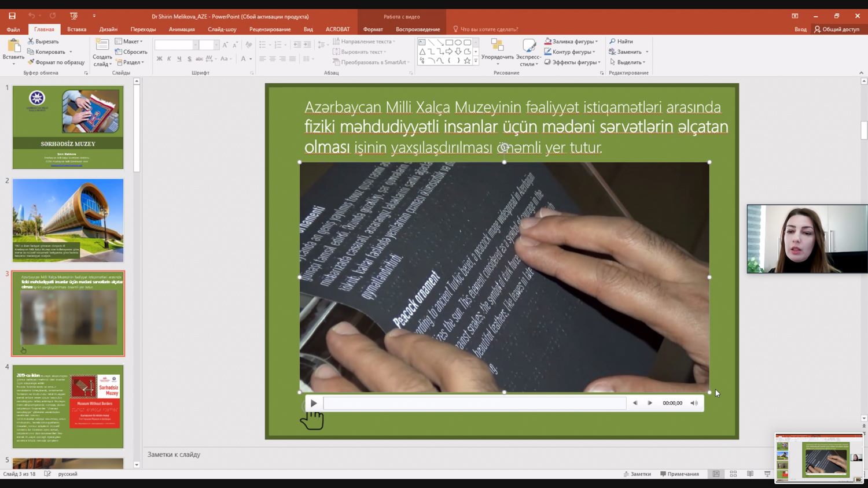Click Вырезать cut command

(43, 42)
